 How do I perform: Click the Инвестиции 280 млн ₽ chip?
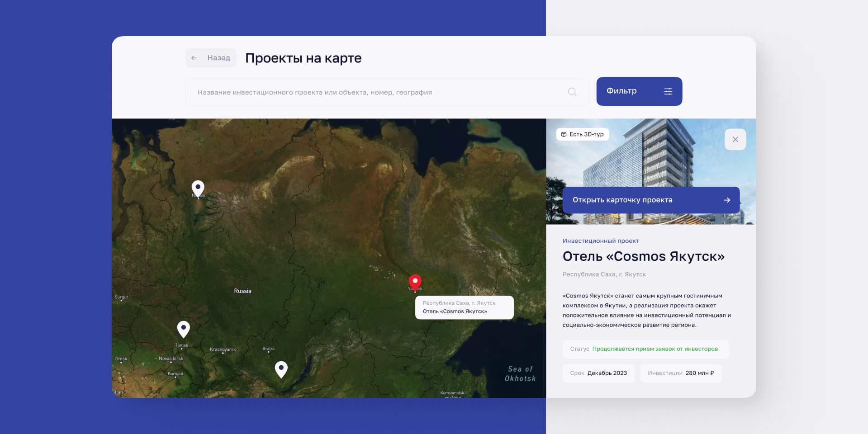pyautogui.click(x=681, y=373)
